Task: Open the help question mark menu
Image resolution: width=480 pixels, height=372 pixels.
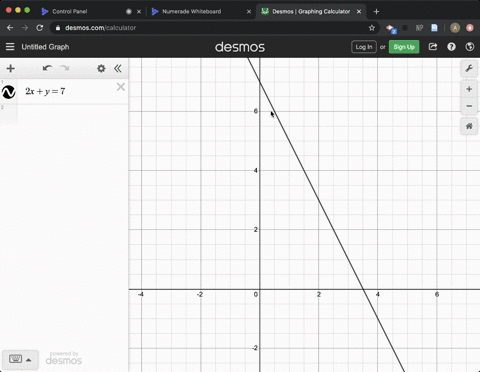Action: 451,47
